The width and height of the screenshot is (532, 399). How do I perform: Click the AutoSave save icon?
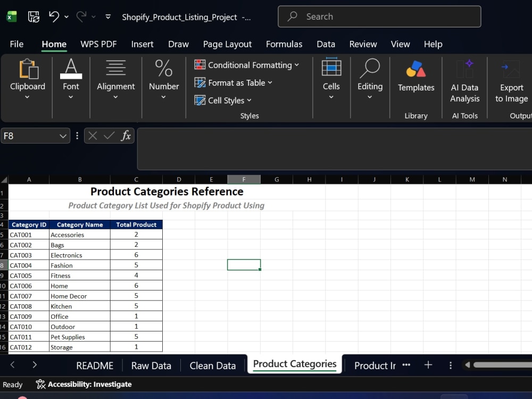(34, 16)
